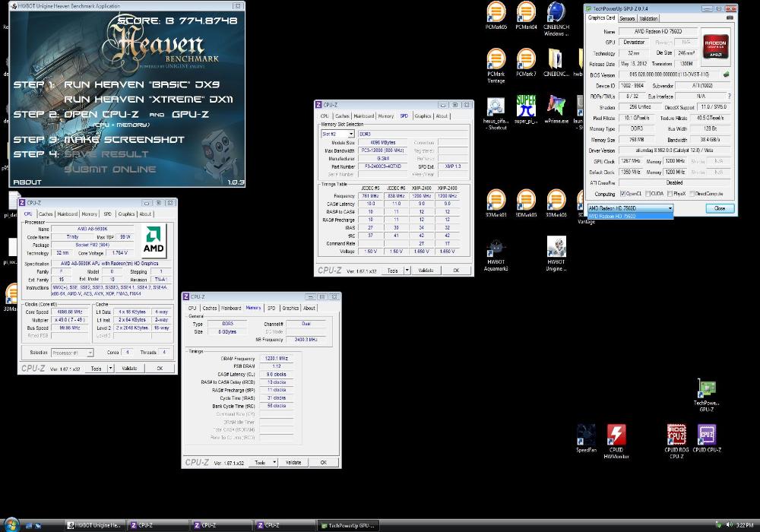Click the HWBOT Unigine Heaven taskbar button
Screen dimensions: 760x532
[94, 525]
